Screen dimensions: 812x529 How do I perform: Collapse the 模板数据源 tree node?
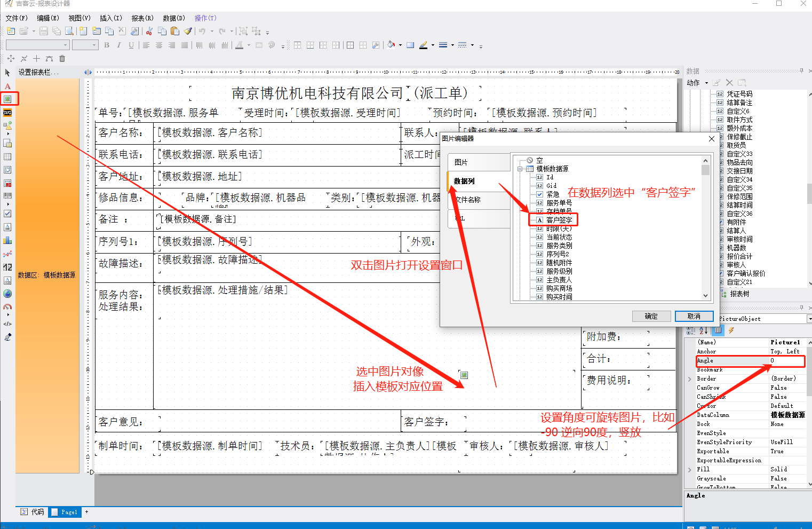(x=520, y=169)
